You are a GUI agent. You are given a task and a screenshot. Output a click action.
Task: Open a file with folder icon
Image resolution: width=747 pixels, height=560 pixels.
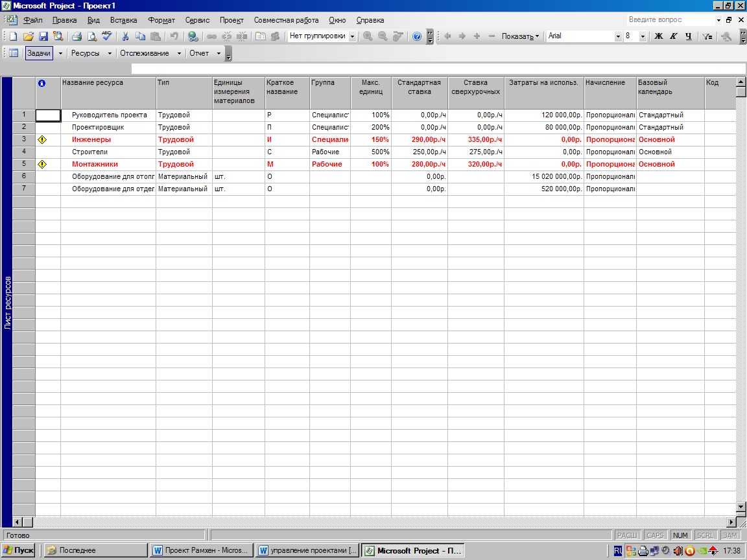(29, 36)
